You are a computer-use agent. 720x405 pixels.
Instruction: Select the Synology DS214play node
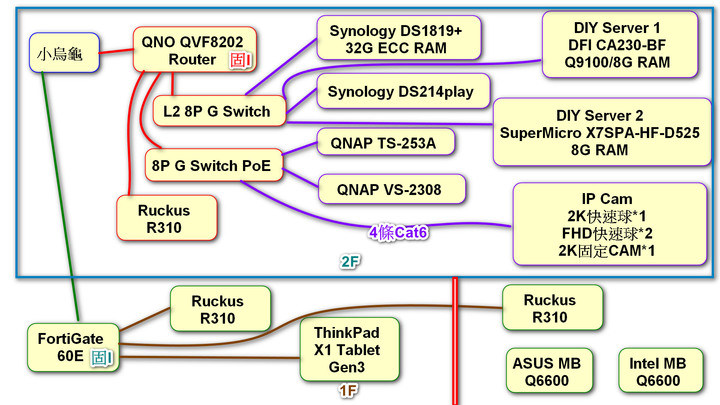[x=403, y=91]
